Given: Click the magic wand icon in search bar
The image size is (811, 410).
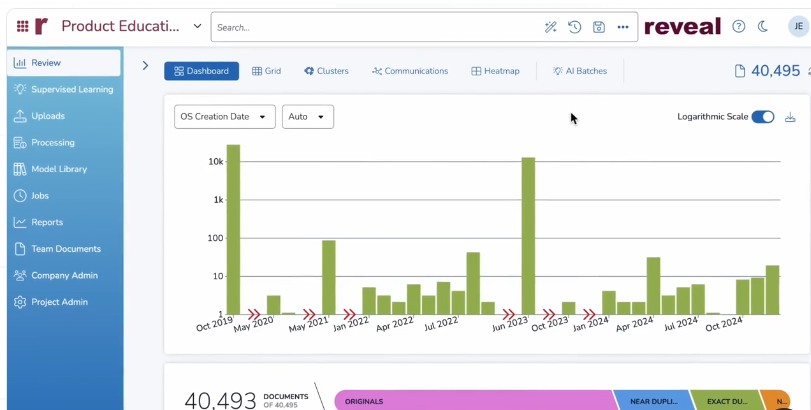Looking at the screenshot, I should pyautogui.click(x=550, y=27).
